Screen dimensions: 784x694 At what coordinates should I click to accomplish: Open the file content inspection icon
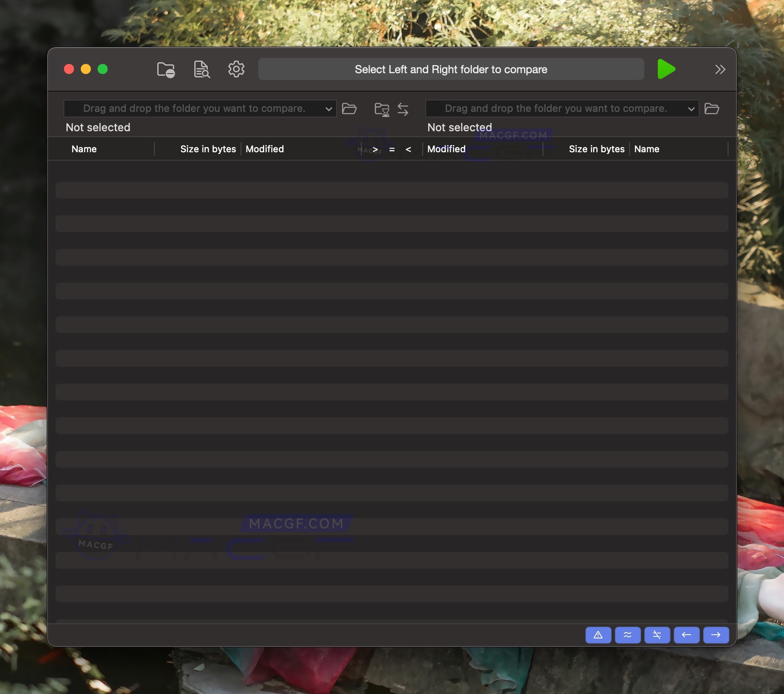point(201,69)
